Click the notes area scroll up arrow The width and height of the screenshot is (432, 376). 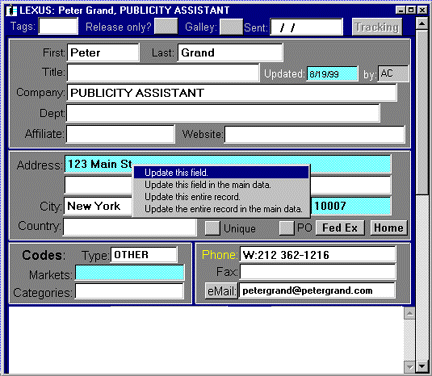coord(409,314)
